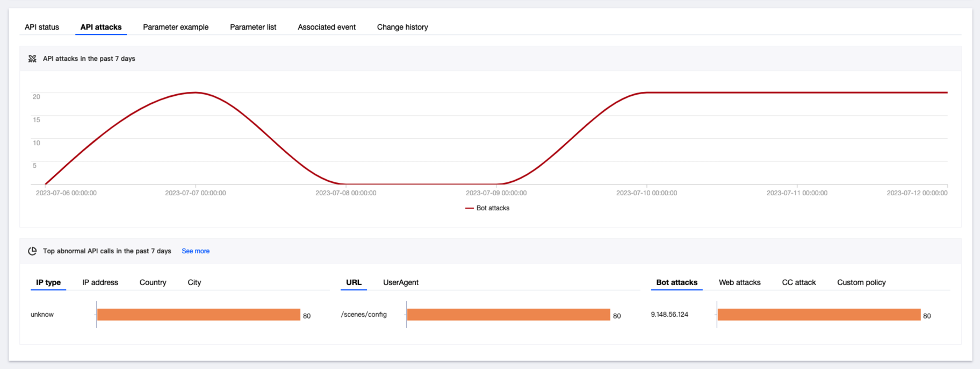This screenshot has height=369, width=980.
Task: View the Custom policy tab
Action: [x=861, y=282]
